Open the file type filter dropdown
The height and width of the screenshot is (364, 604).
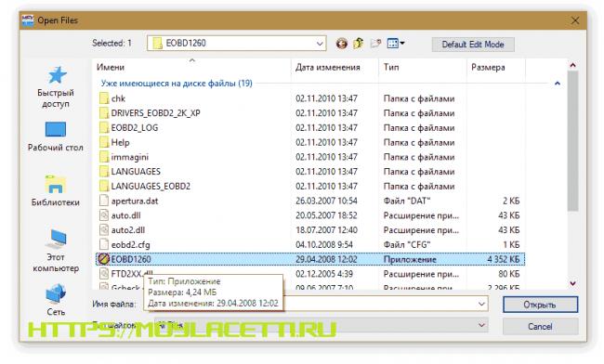481,326
